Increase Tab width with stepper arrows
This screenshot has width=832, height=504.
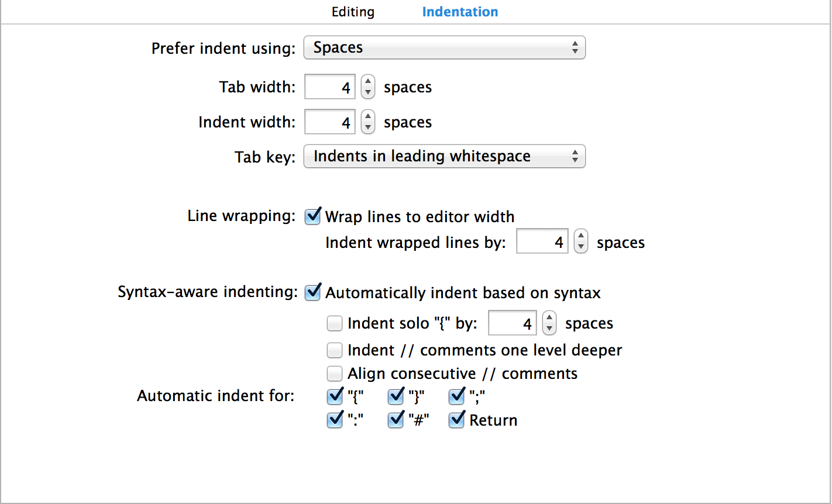[367, 81]
